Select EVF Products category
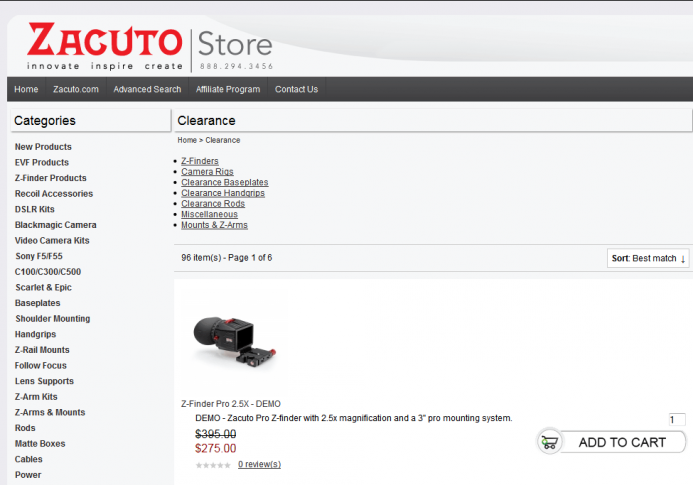Screen dimensions: 693x485 coord(42,162)
